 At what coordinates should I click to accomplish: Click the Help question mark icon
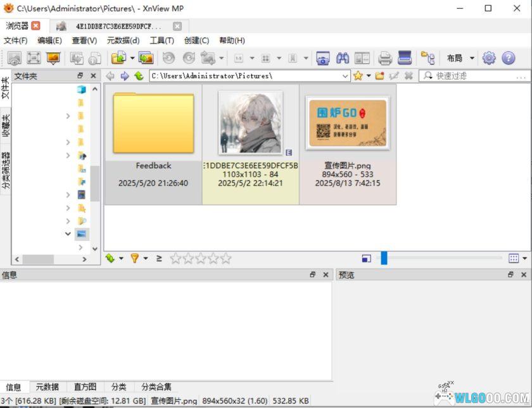(508, 58)
